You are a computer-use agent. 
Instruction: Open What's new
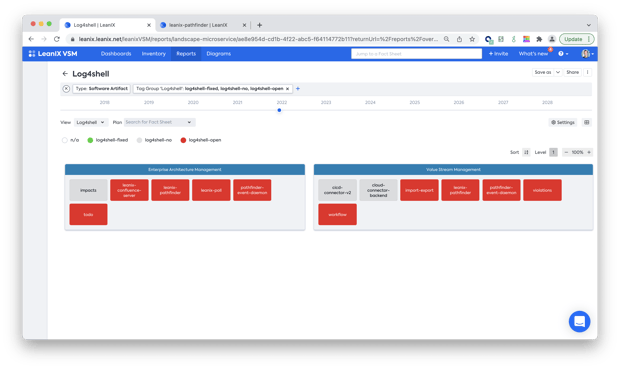(x=533, y=54)
